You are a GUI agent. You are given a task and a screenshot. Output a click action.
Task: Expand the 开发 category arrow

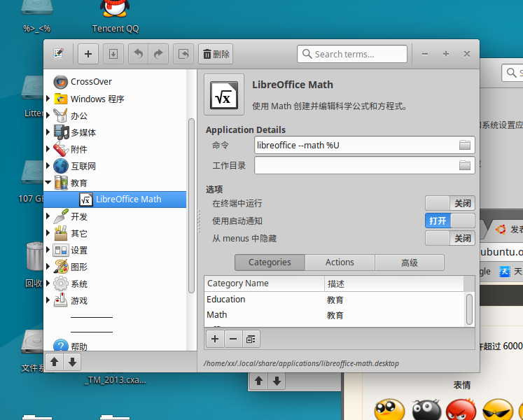click(48, 216)
